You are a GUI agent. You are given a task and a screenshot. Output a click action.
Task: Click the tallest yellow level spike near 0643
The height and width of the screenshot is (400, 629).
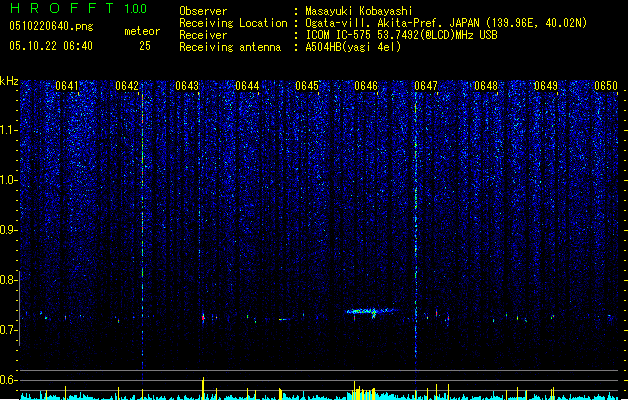(x=203, y=388)
